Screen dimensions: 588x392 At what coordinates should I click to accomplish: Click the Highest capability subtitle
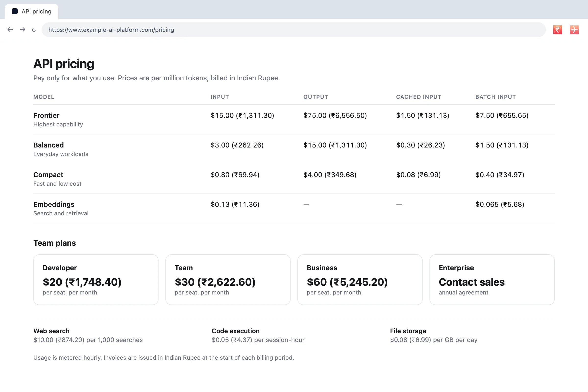click(x=58, y=124)
